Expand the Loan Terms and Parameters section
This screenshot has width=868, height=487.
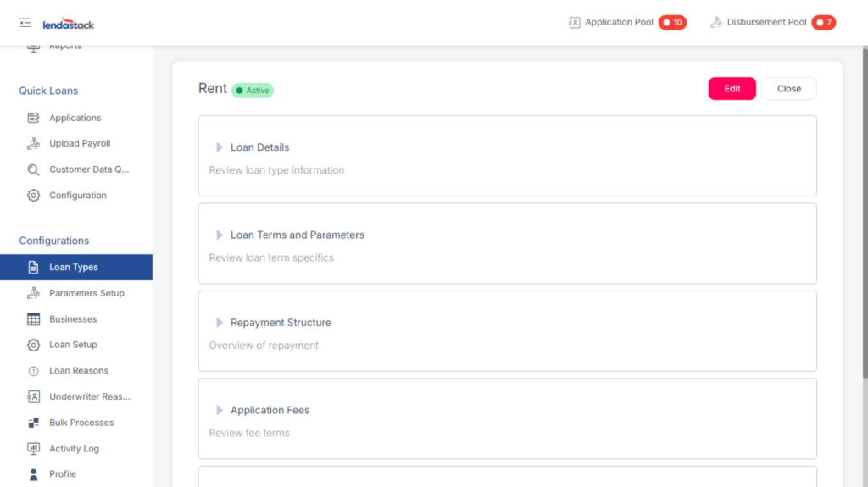tap(220, 235)
